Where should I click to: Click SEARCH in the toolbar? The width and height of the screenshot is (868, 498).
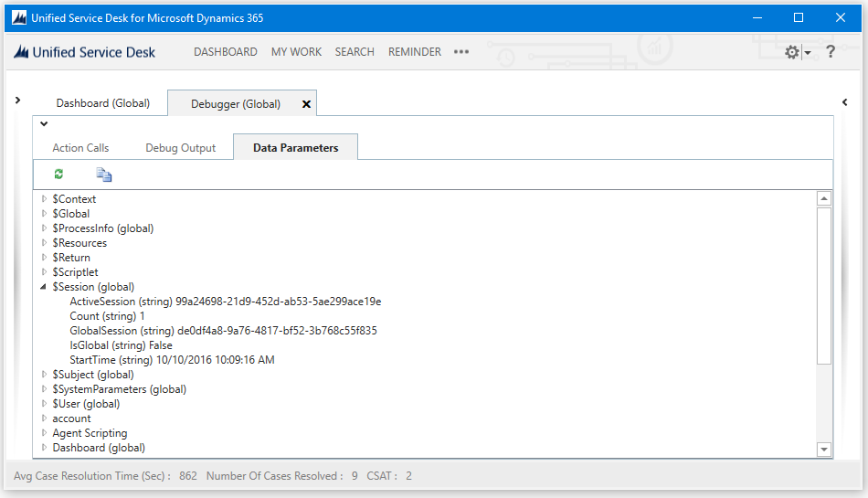pos(355,51)
